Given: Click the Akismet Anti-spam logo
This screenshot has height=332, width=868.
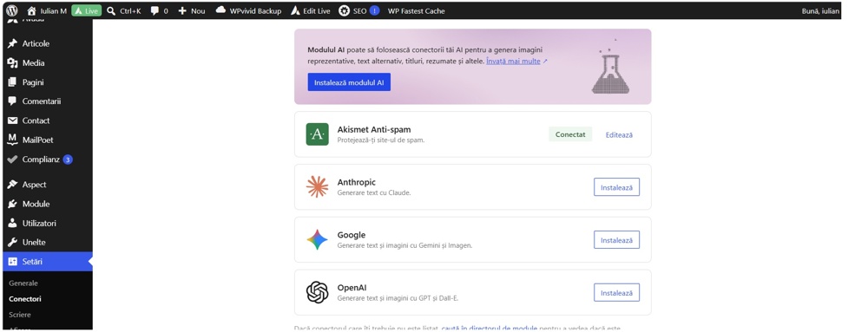Looking at the screenshot, I should click(317, 134).
